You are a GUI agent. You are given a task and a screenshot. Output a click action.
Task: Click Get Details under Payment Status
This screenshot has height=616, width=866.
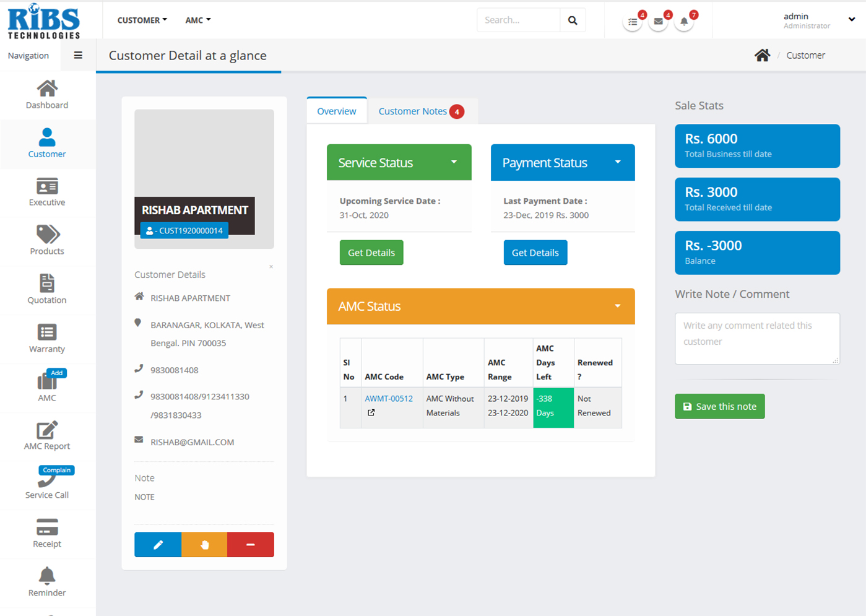tap(535, 253)
